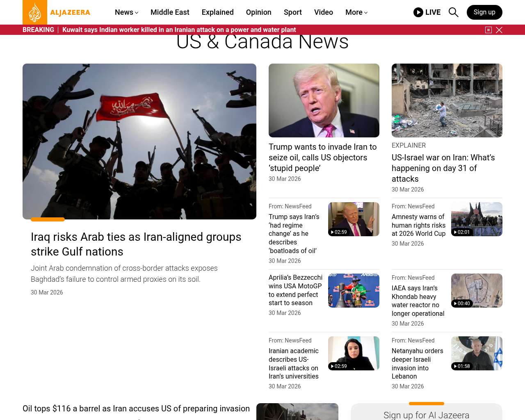Click the LIVE play icon
525x420 pixels.
click(x=418, y=12)
